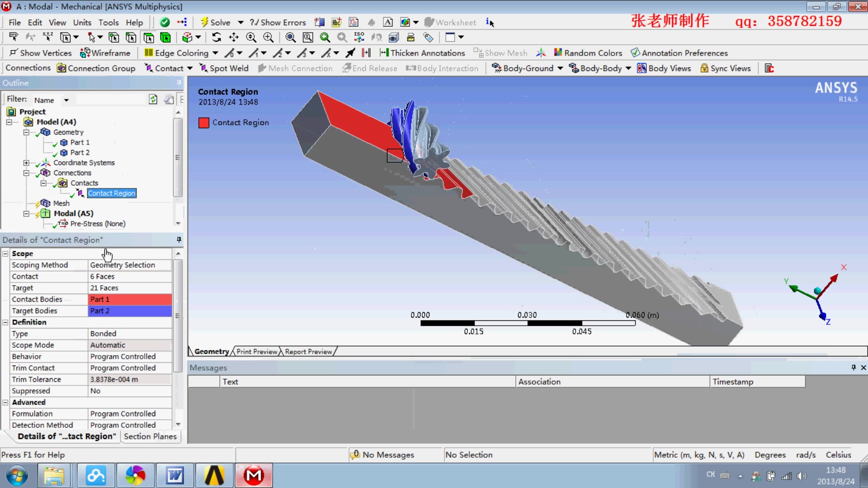Screen dimensions: 868x488
Task: Click Solve button to run analysis
Action: 217,23
